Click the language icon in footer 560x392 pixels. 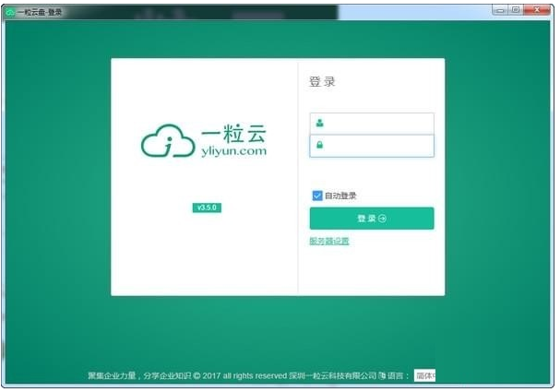tap(383, 375)
